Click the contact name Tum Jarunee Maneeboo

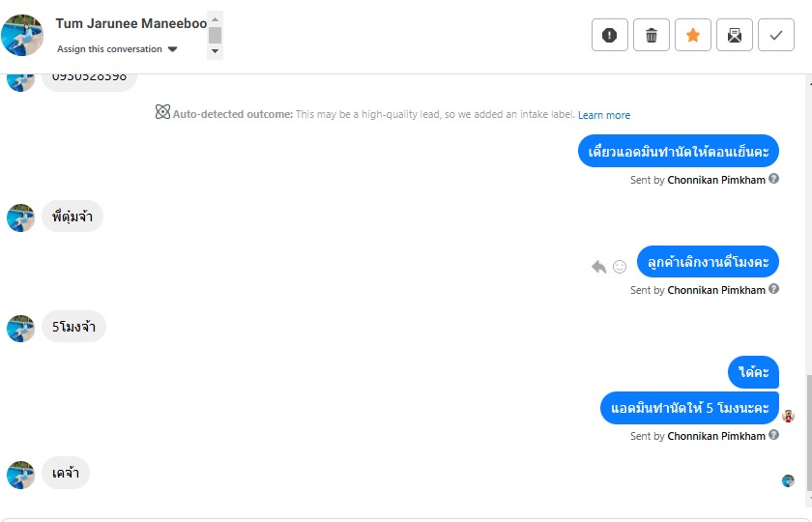(x=130, y=23)
